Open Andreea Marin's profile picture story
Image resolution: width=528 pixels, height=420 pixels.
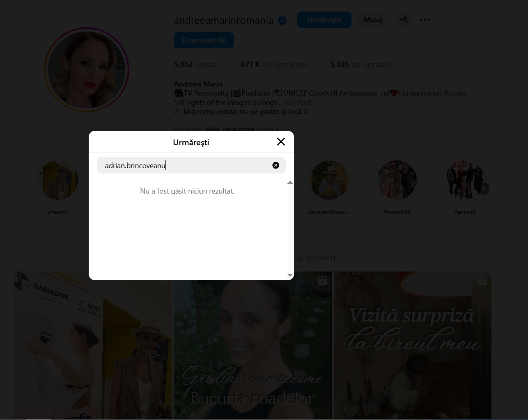pyautogui.click(x=87, y=70)
